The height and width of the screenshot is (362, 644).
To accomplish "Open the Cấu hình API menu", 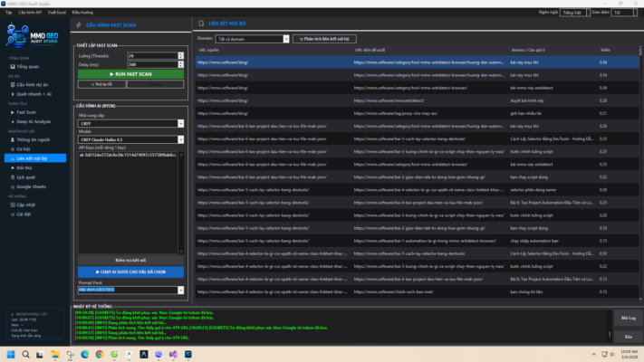I will pos(30,13).
